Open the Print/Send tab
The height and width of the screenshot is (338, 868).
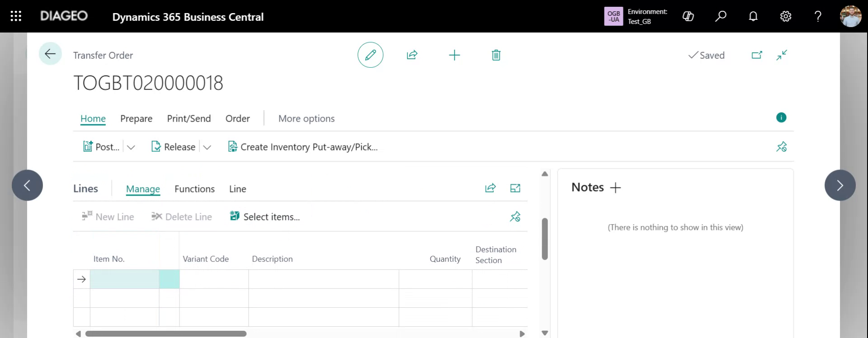click(x=189, y=118)
